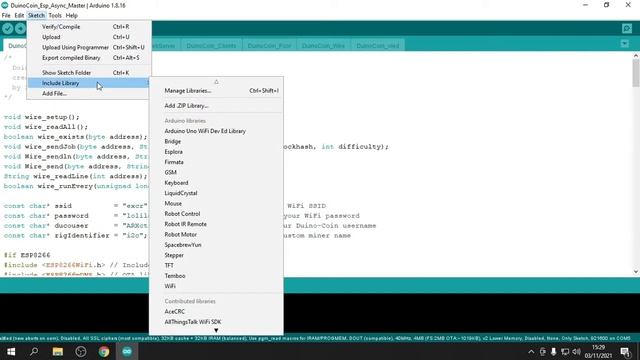Include AllThingsTalk WiFi SDK library
Image resolution: width=640 pixels, height=360 pixels.
click(x=216, y=322)
